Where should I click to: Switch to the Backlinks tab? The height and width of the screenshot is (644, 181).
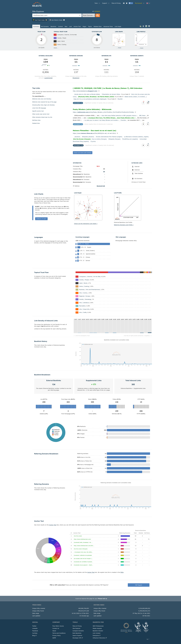(53, 26)
